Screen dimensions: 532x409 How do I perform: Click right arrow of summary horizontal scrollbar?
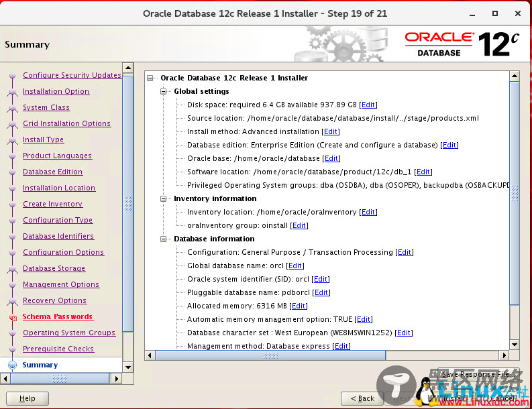point(504,355)
